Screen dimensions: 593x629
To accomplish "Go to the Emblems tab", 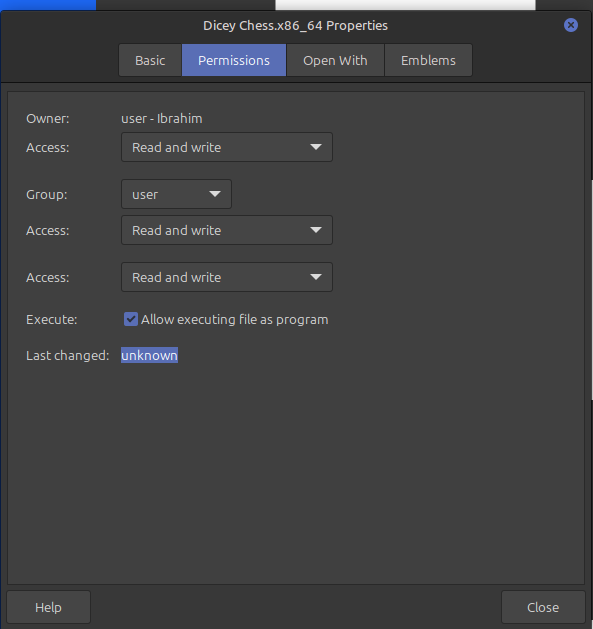I will click(x=428, y=60).
